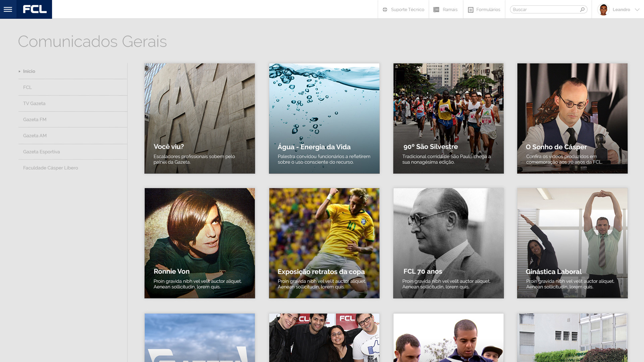The height and width of the screenshot is (362, 644).
Task: Click the Formulários document icon
Action: 471,10
